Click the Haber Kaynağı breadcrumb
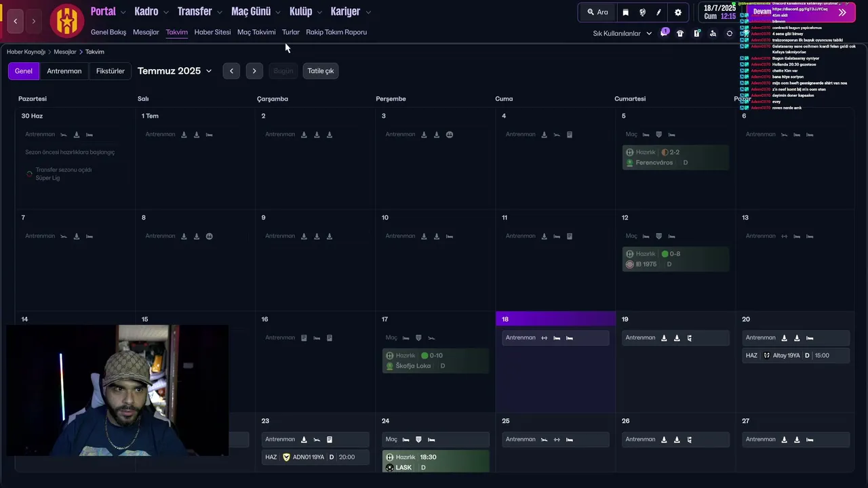 pyautogui.click(x=26, y=52)
